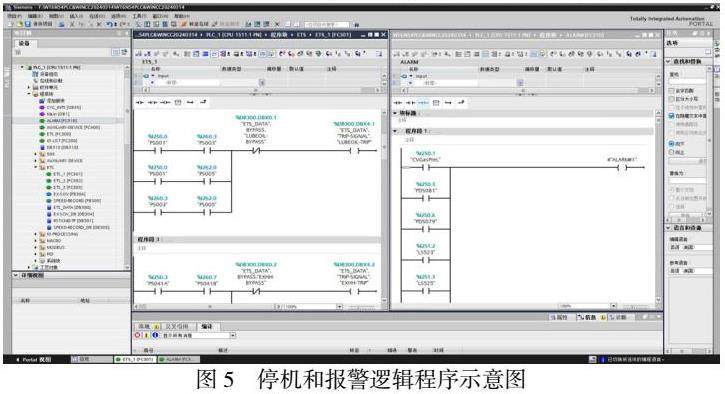Insert open branch in ALARM editor toolbar
Image resolution: width=725 pixels, height=394 pixels.
coord(448,103)
